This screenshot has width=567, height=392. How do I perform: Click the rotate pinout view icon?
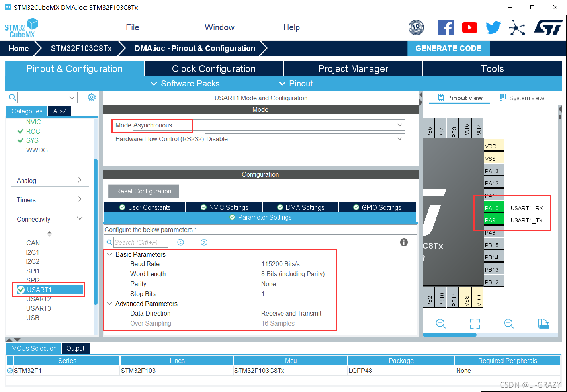coord(544,323)
